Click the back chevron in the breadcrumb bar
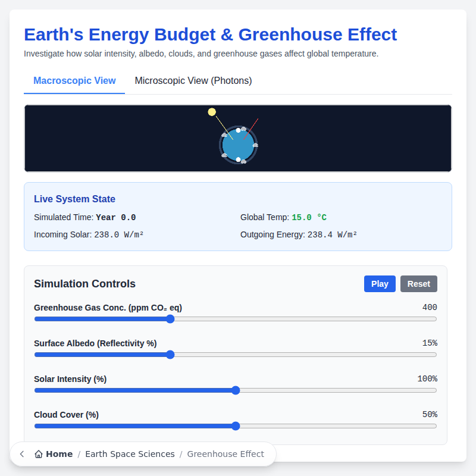The width and height of the screenshot is (476, 476). click(x=21, y=454)
